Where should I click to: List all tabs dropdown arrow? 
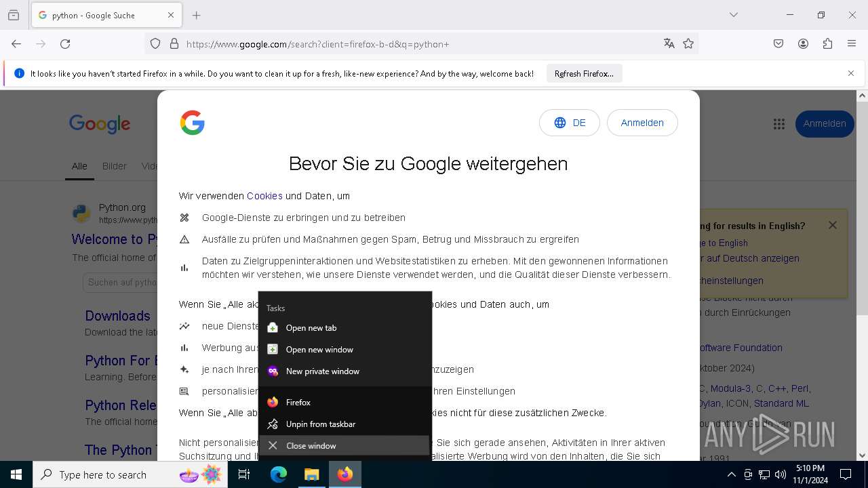pos(734,15)
